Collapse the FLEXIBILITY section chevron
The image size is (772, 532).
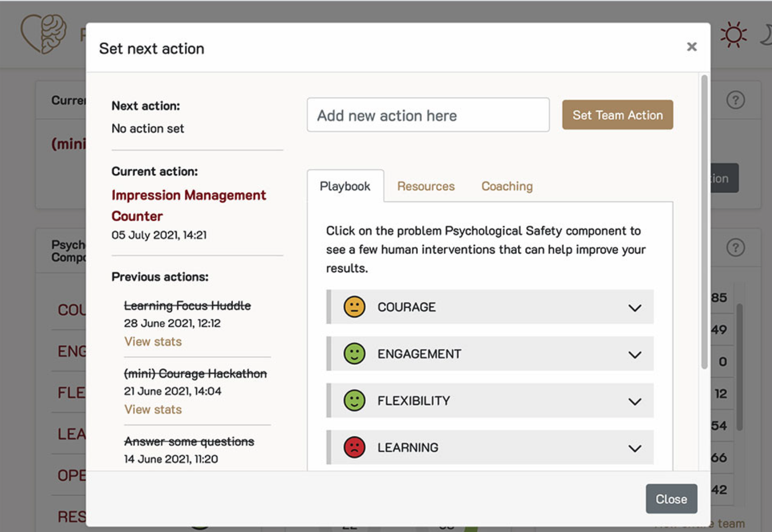tap(635, 401)
